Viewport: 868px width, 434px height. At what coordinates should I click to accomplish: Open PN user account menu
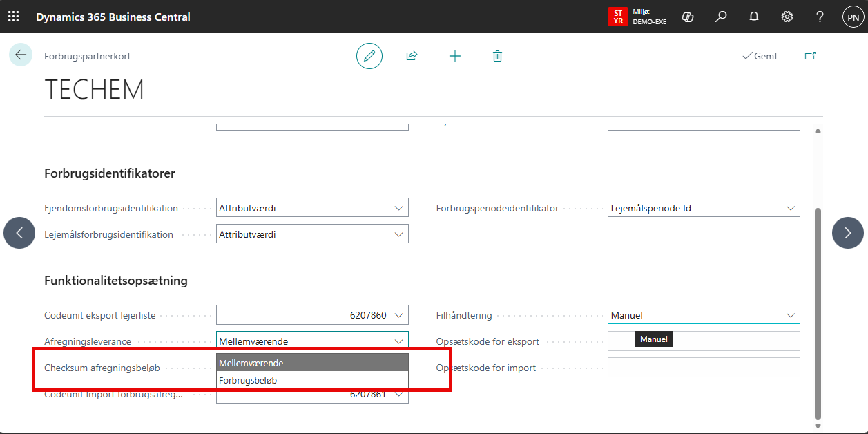click(x=853, y=17)
